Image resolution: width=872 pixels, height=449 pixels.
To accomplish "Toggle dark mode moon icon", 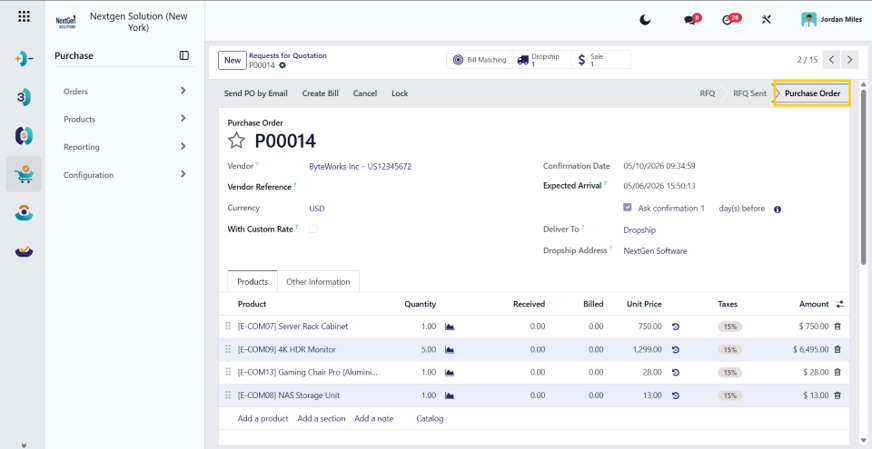I will [645, 20].
